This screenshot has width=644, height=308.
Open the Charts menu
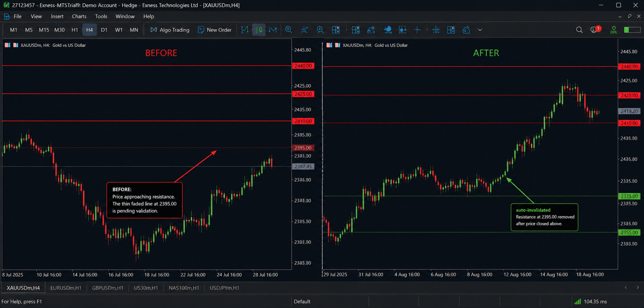click(79, 16)
